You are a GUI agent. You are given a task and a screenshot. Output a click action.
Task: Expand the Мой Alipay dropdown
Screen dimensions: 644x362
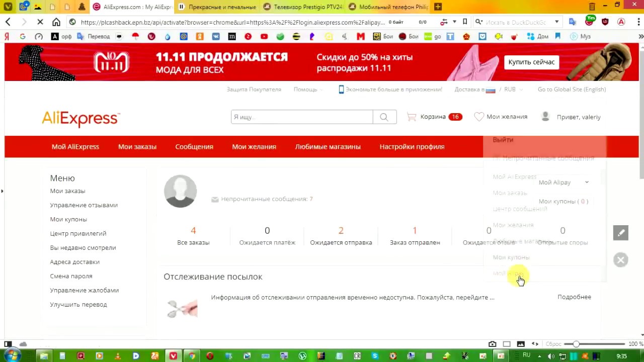[x=563, y=183]
